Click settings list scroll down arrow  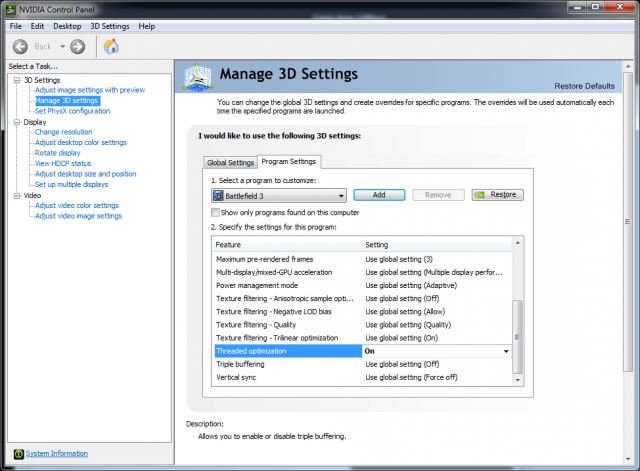coord(518,380)
